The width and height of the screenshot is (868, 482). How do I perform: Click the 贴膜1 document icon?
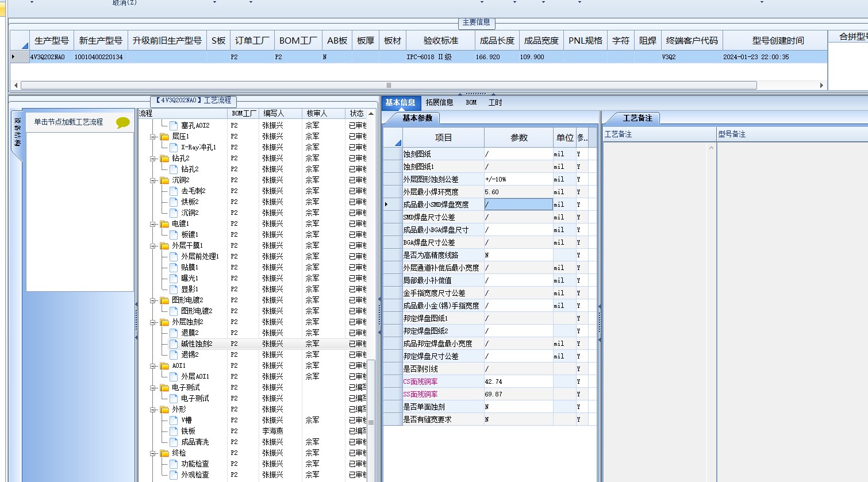(x=174, y=267)
